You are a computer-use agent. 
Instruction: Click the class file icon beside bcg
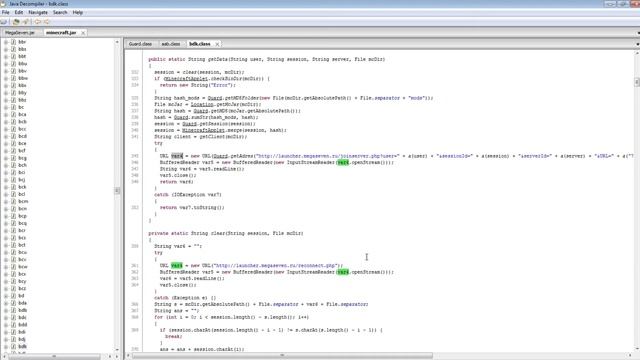pos(13,158)
